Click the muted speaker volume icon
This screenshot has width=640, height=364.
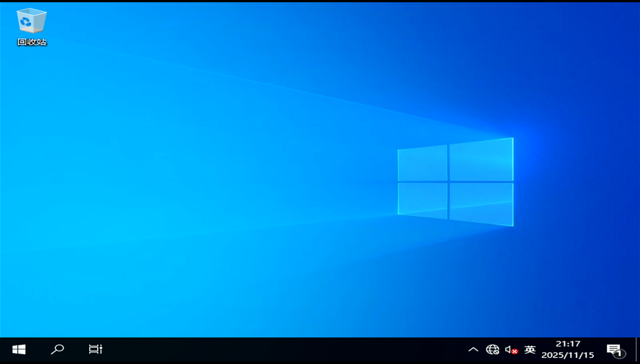point(508,349)
